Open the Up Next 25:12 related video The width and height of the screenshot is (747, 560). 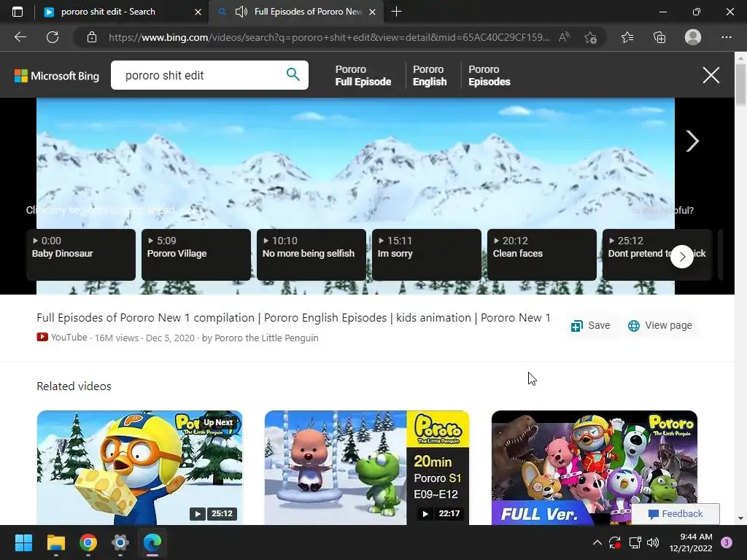click(139, 467)
